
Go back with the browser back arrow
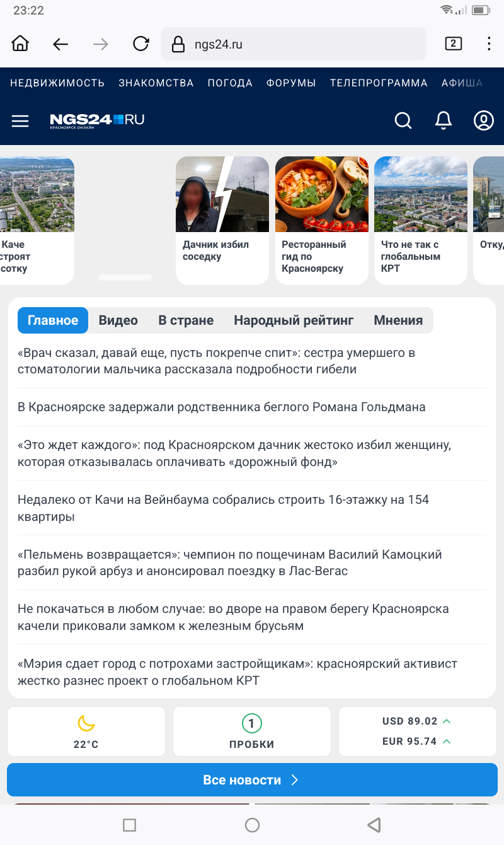pos(60,44)
